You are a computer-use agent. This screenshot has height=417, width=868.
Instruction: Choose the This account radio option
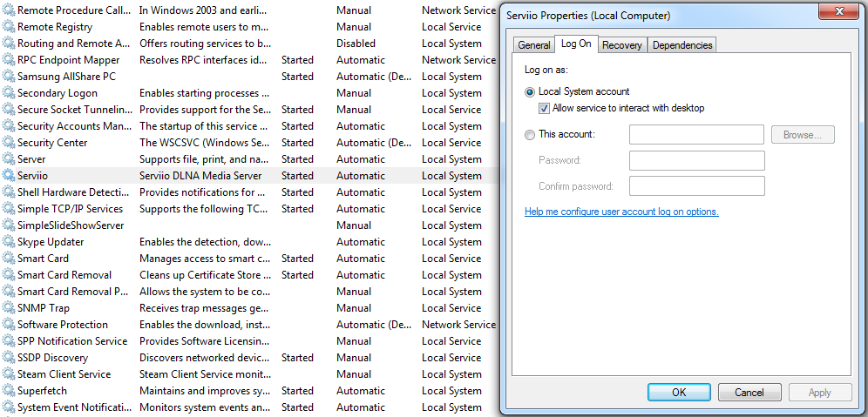click(530, 134)
